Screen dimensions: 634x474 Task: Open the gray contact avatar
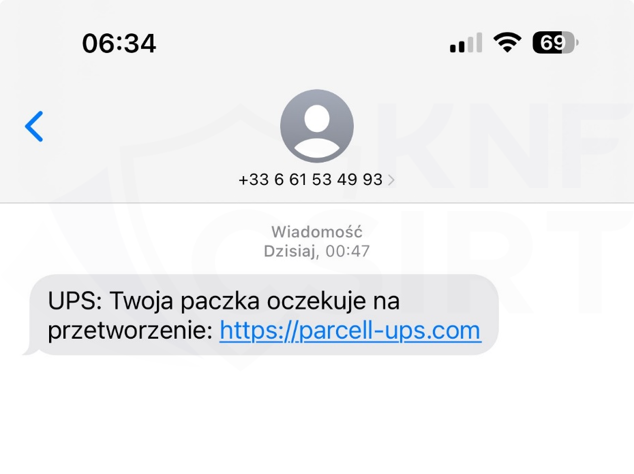tap(317, 126)
